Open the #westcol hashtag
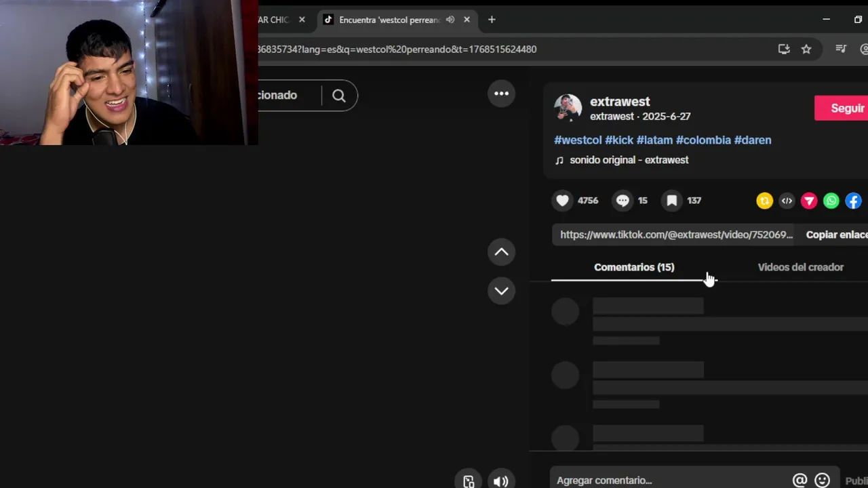The image size is (868, 488). point(578,140)
